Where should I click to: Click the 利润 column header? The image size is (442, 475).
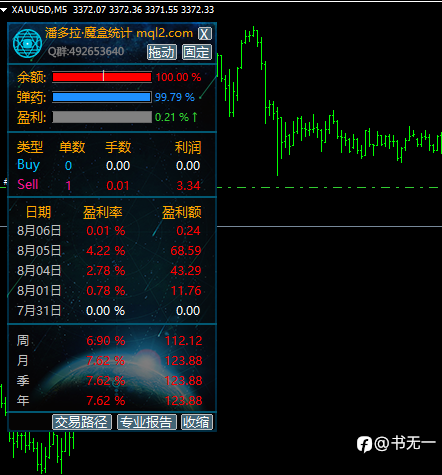point(188,147)
